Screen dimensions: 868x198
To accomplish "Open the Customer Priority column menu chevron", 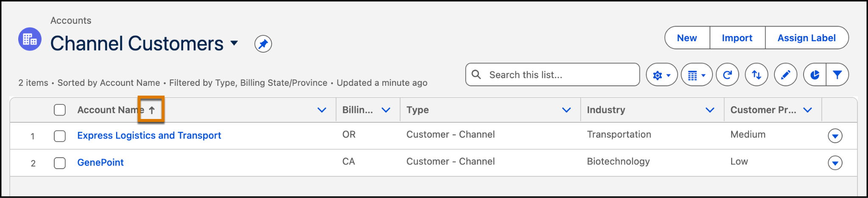I will (807, 110).
